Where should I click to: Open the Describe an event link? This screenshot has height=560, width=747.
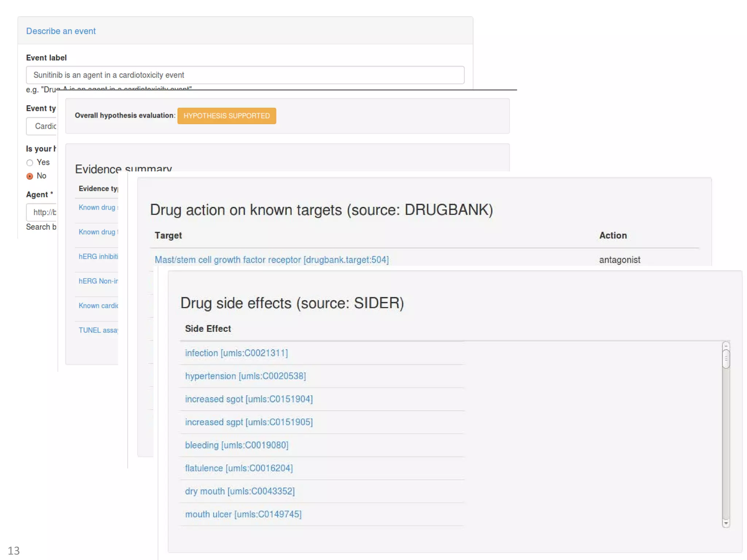click(61, 31)
